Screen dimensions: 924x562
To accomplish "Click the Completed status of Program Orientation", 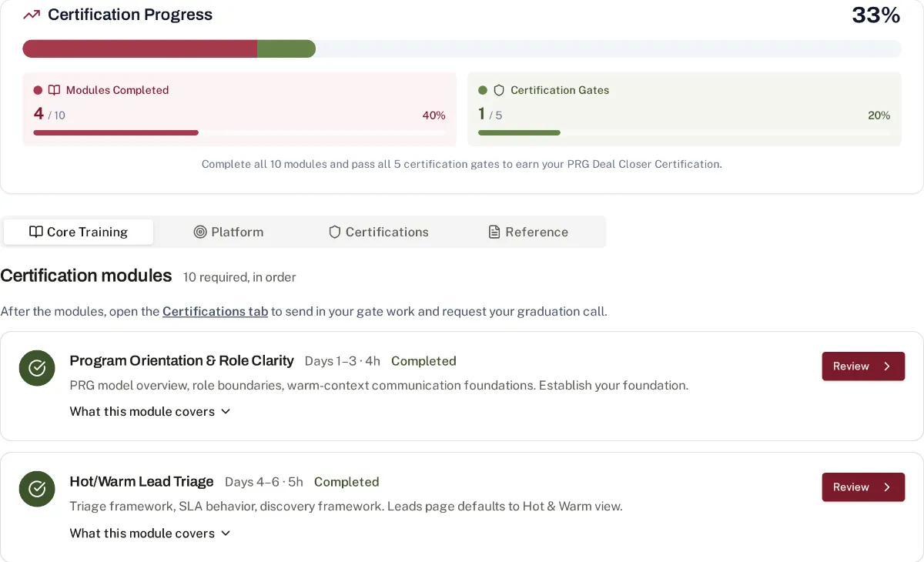I will click(x=423, y=361).
